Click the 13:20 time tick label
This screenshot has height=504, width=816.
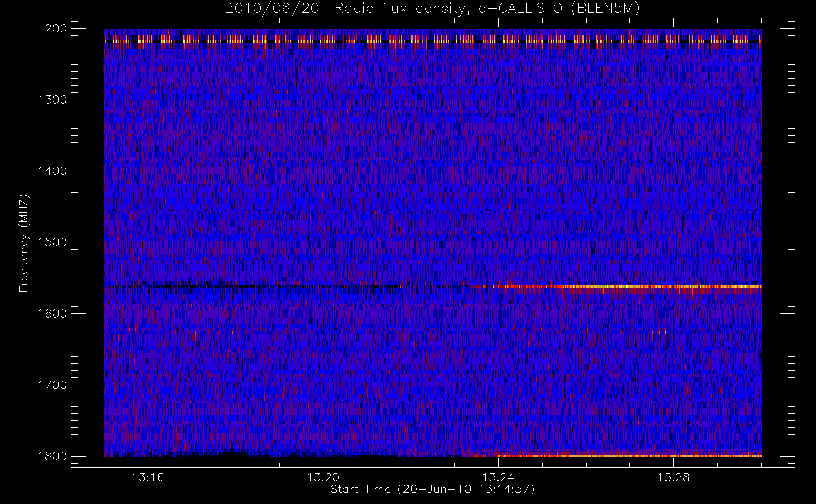(323, 477)
